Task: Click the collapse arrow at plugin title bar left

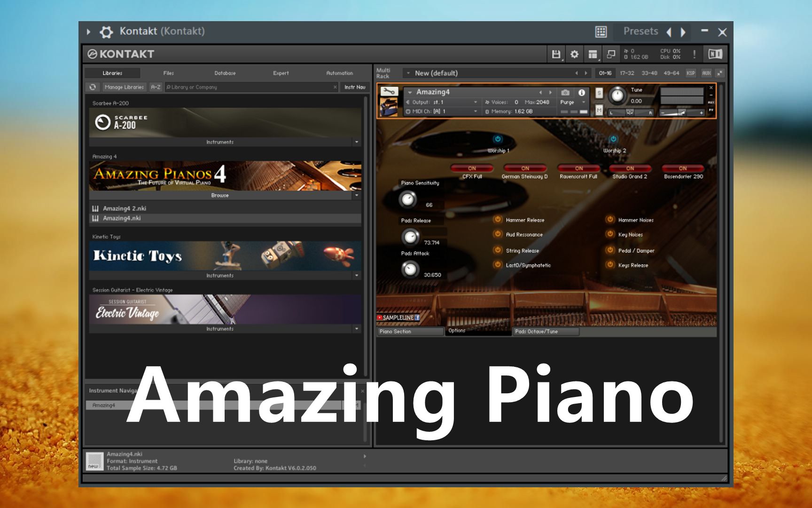Action: coord(88,32)
